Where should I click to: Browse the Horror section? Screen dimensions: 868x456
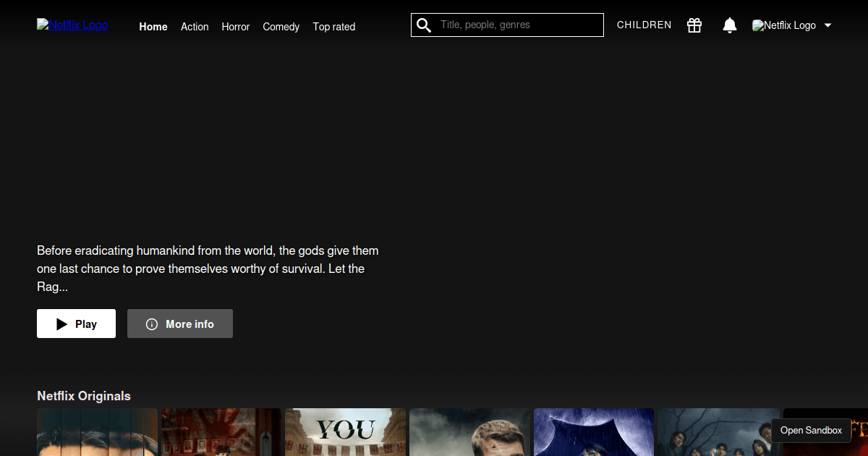(235, 27)
